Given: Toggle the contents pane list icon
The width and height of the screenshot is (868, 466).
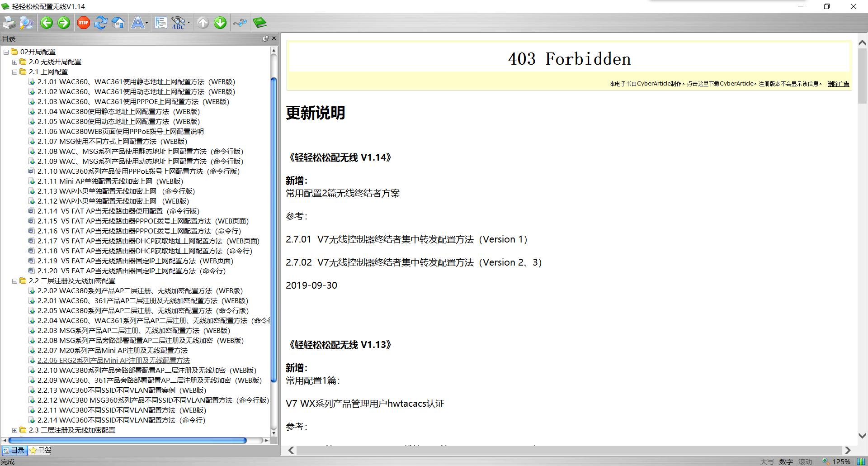Looking at the screenshot, I should [161, 23].
